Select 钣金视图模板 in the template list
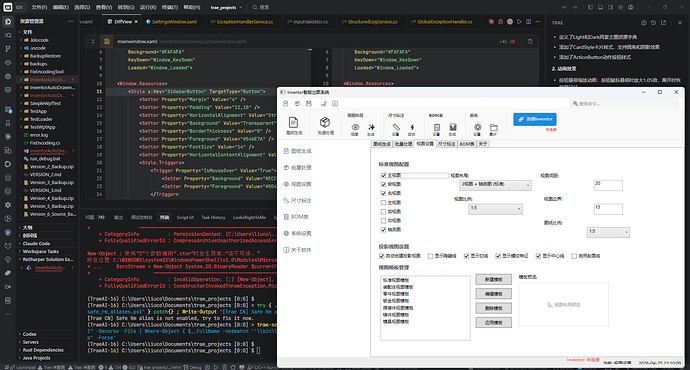 pyautogui.click(x=396, y=301)
